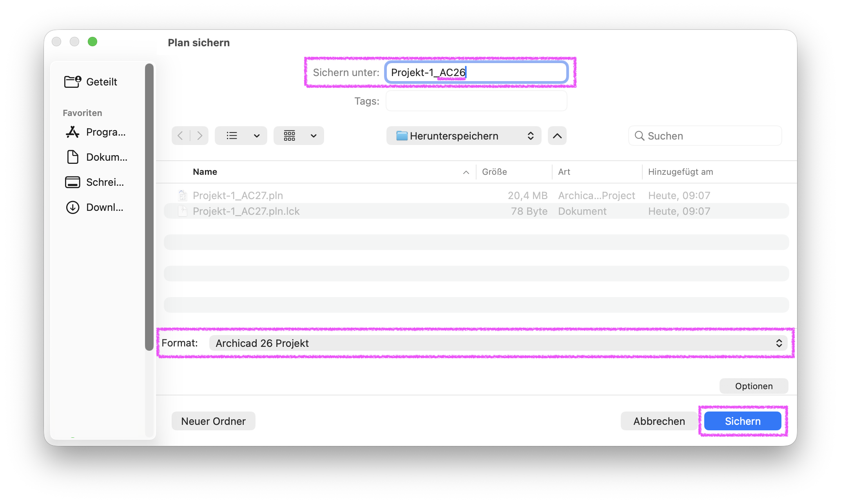Click the Programme app-store icon
841x504 pixels.
[72, 132]
